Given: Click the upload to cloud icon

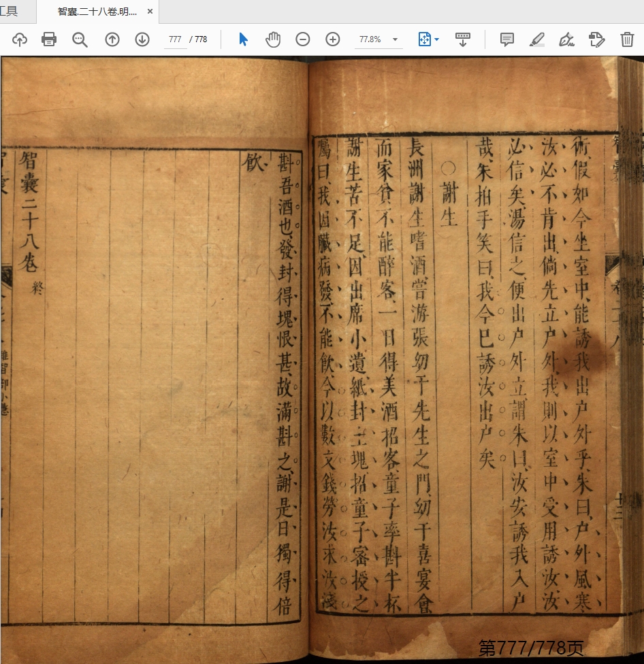Looking at the screenshot, I should coord(20,39).
